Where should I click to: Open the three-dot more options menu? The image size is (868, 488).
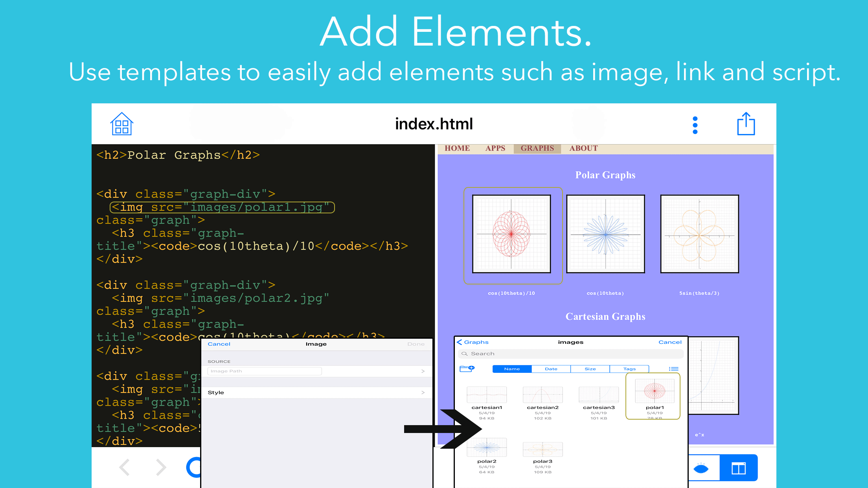pyautogui.click(x=695, y=125)
